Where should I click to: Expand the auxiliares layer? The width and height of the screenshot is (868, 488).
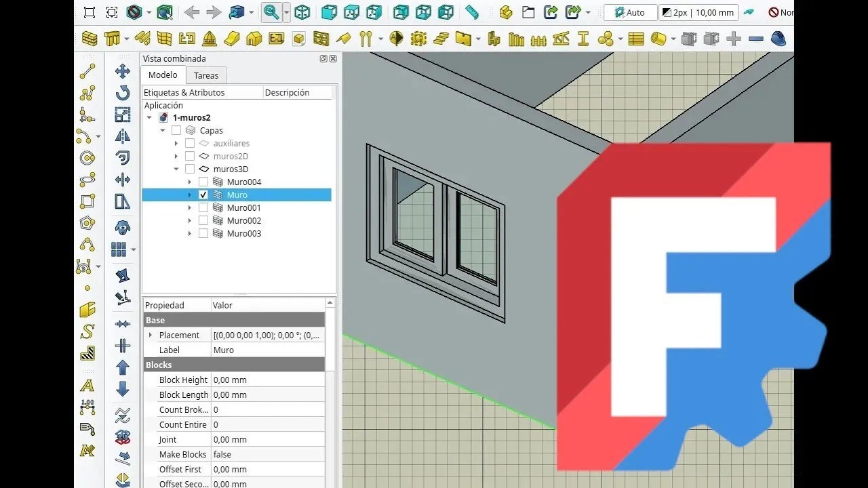point(176,144)
